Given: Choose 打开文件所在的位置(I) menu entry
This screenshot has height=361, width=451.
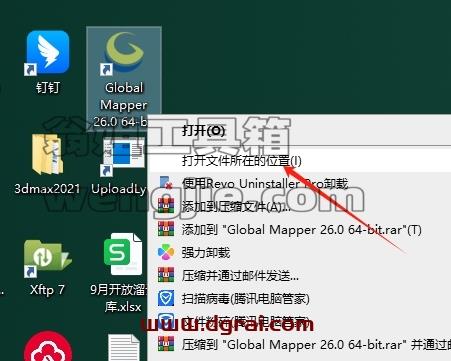Looking at the screenshot, I should click(299, 161).
